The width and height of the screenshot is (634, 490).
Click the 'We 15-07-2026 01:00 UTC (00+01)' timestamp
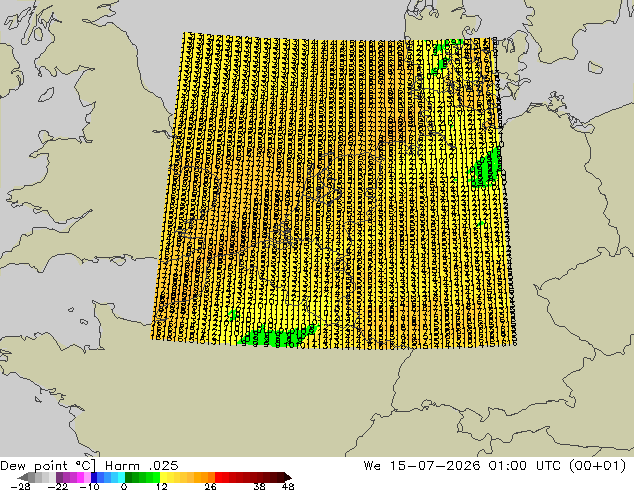(x=495, y=466)
